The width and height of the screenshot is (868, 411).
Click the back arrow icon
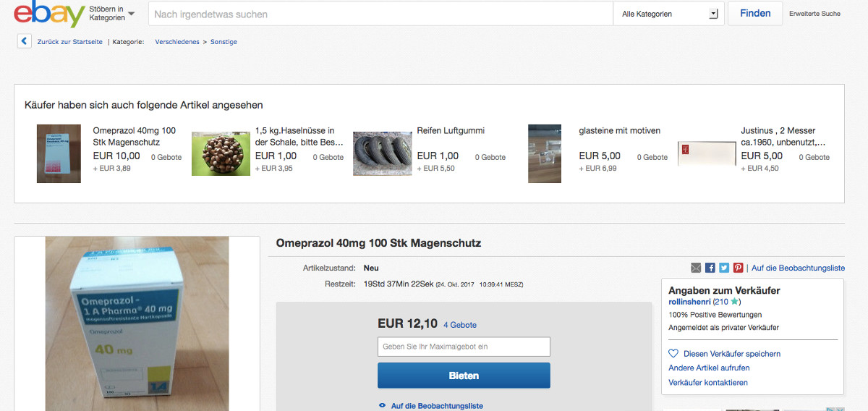point(24,42)
